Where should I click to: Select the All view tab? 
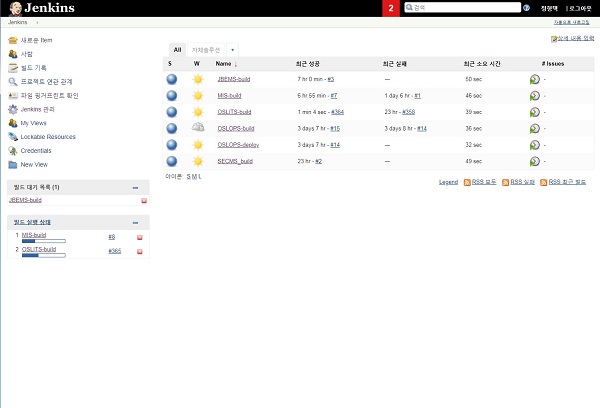tap(177, 50)
